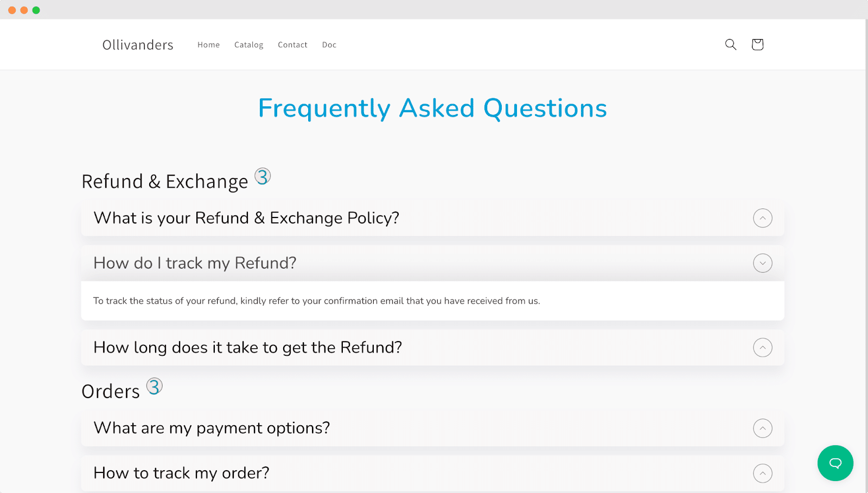
Task: Open the search icon in the header
Action: coord(730,44)
